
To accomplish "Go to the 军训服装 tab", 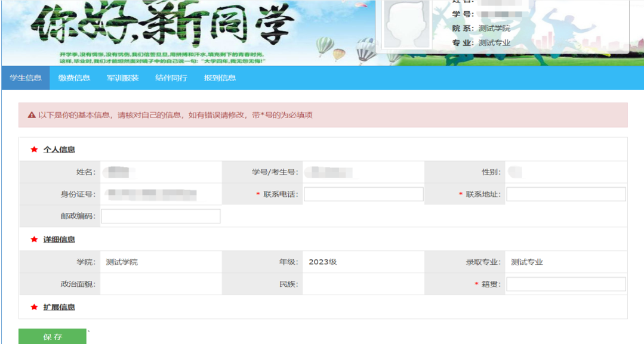I will pyautogui.click(x=122, y=78).
